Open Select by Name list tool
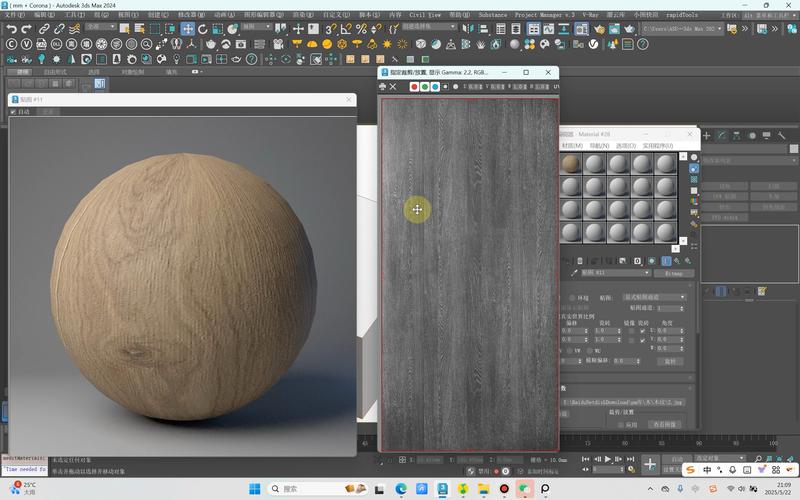The height and width of the screenshot is (500, 800). coord(139,29)
